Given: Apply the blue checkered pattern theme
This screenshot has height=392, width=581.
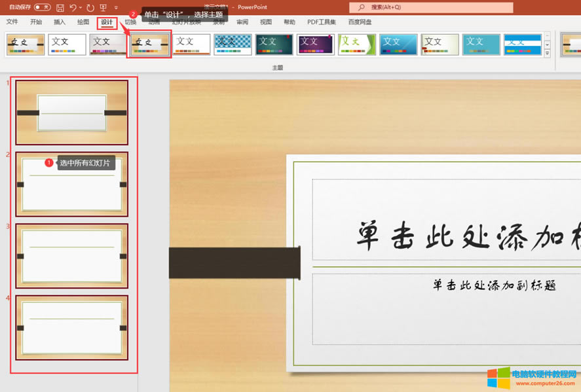Looking at the screenshot, I should click(233, 44).
